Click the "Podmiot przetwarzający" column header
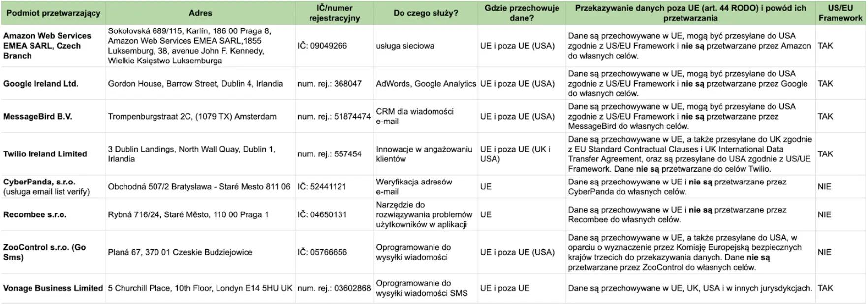This screenshot has width=868, height=305. coord(53,13)
